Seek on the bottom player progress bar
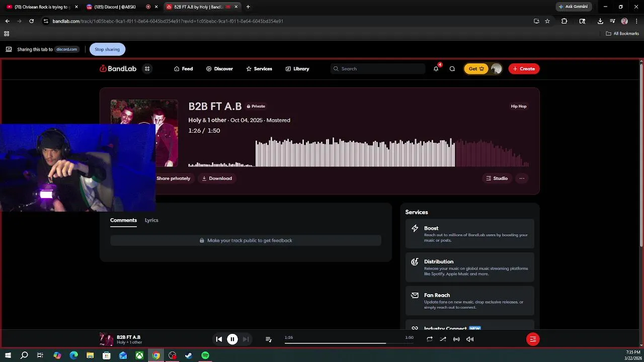The width and height of the screenshot is (644, 362). click(349, 343)
